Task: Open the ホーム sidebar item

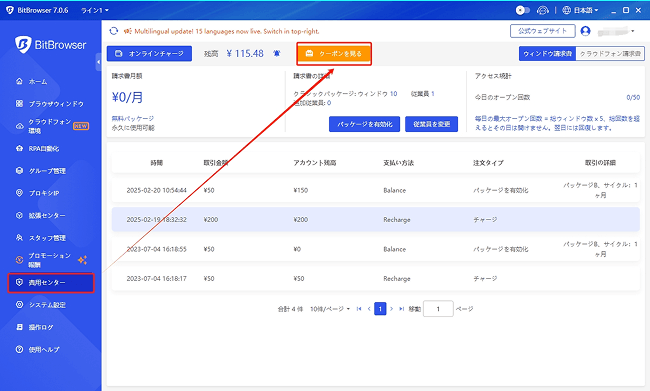Action: coord(37,82)
